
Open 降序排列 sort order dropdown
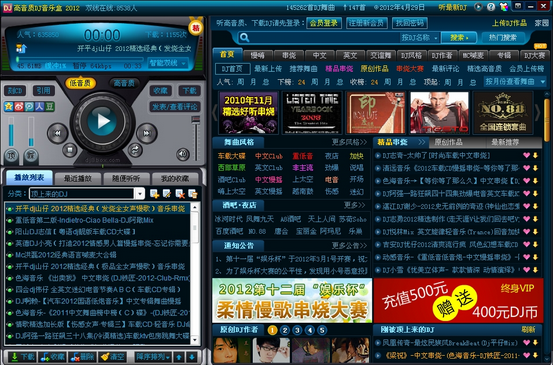(x=153, y=357)
